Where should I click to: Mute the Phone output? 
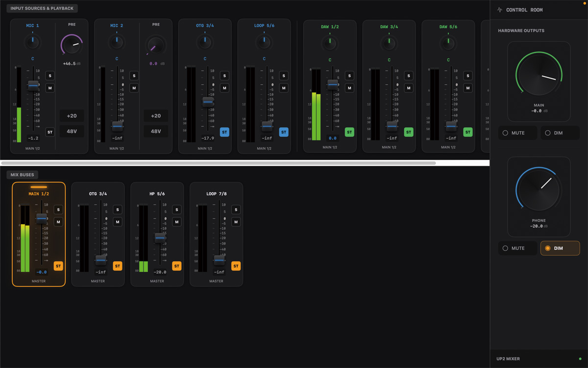(518, 248)
